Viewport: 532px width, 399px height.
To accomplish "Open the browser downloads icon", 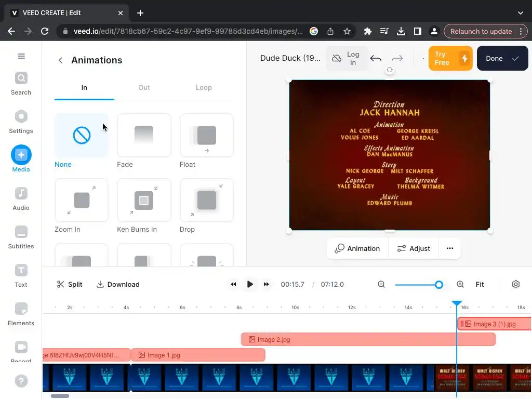I will tap(401, 31).
